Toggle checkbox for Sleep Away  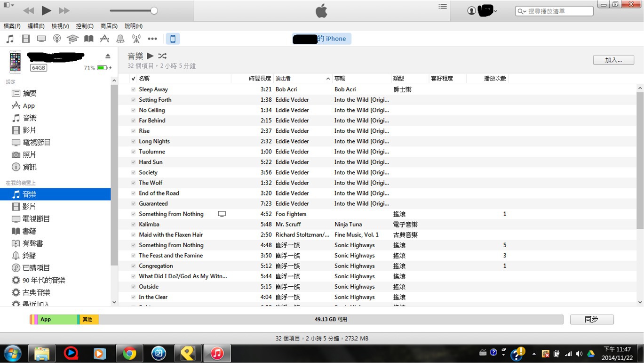[134, 89]
